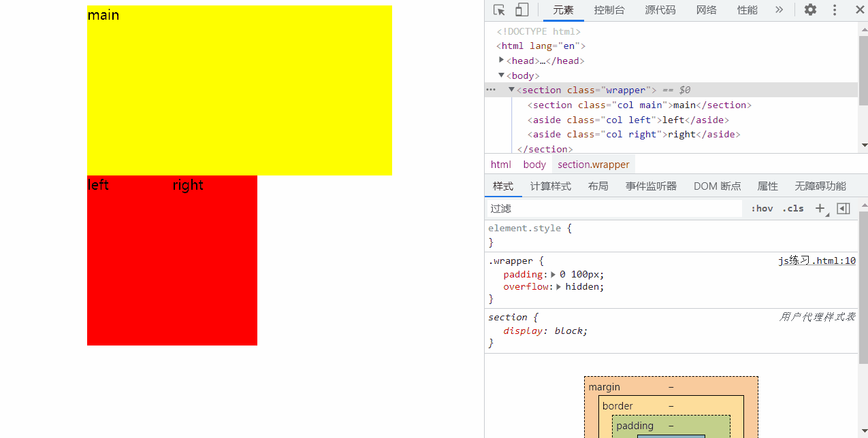The height and width of the screenshot is (438, 868).
Task: Click the 过滤 styles filter field
Action: [x=613, y=208]
